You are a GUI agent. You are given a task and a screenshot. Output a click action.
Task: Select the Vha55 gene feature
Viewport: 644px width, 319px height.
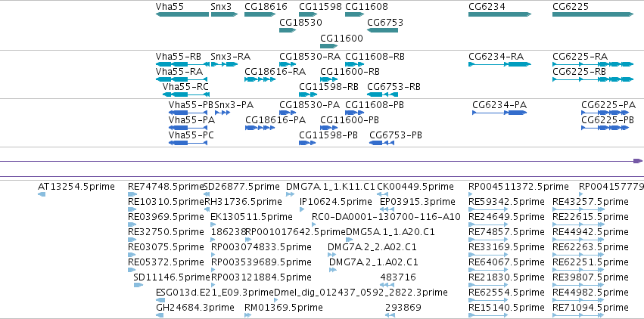(182, 14)
